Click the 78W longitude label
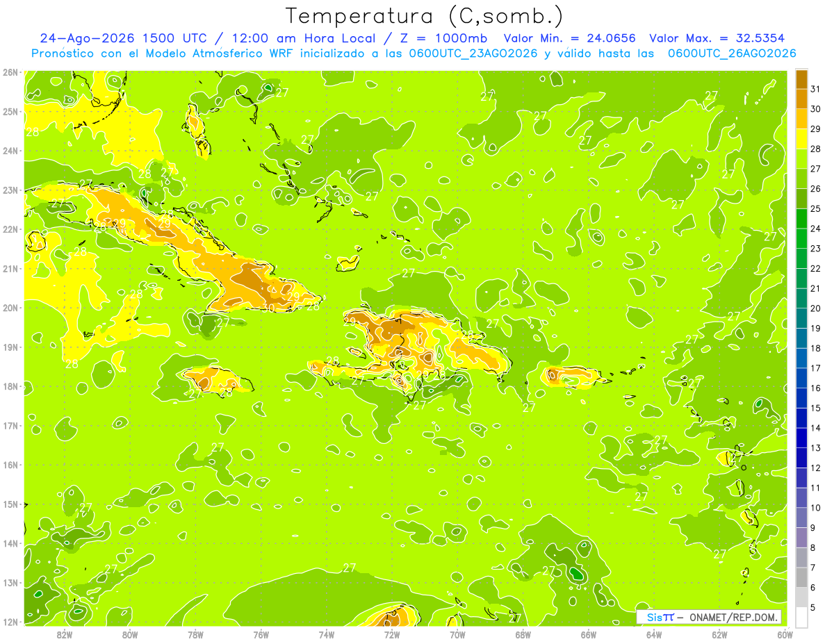This screenshot has width=834, height=644. tap(195, 634)
